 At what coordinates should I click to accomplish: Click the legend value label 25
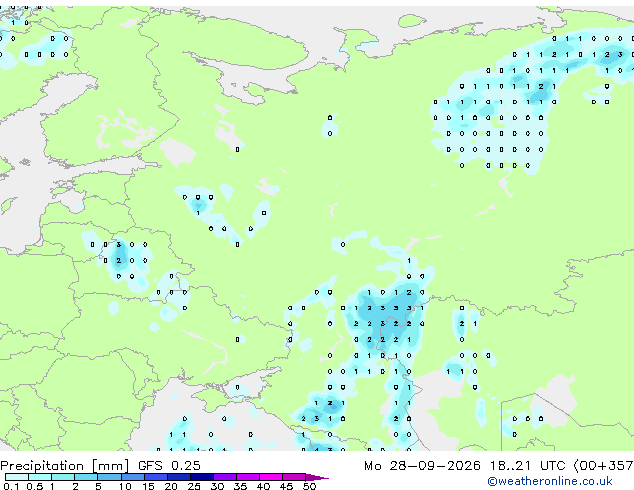(194, 486)
